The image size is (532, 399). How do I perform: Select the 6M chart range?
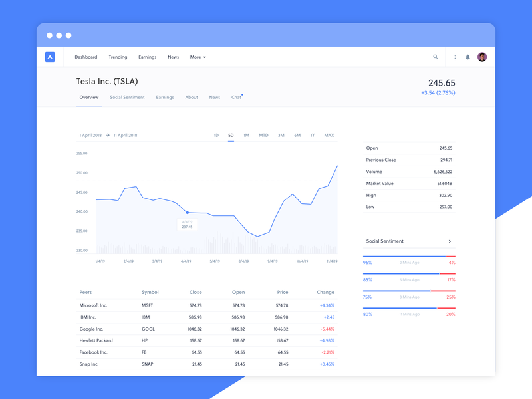tap(297, 135)
